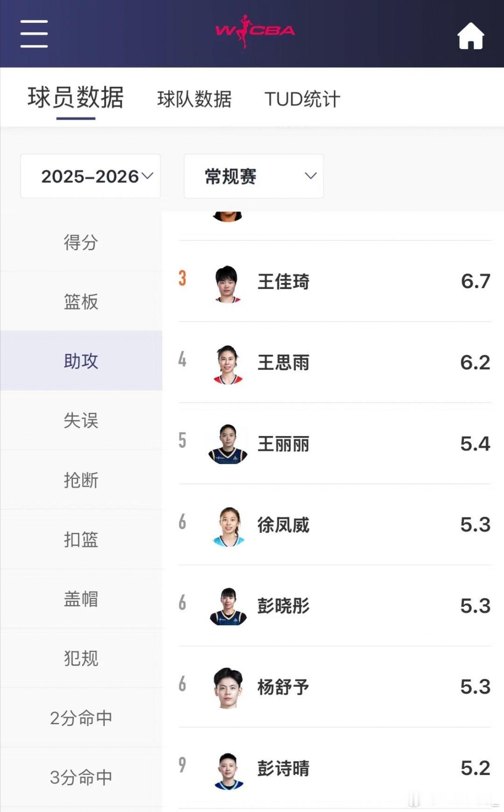Image resolution: width=504 pixels, height=812 pixels.
Task: Choose 得分 in the stat sidebar
Action: click(81, 242)
